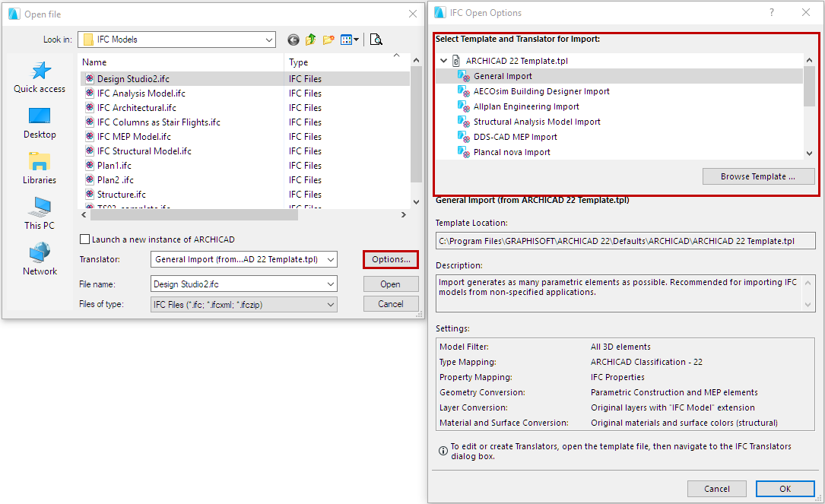
Task: Open the Translator dropdown
Action: coord(331,259)
